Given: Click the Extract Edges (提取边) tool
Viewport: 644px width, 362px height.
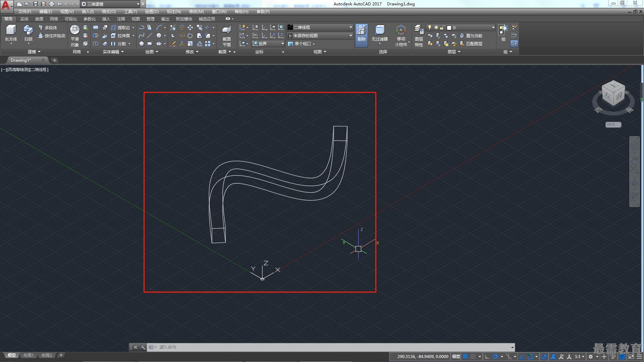Looking at the screenshot, I should pos(121,27).
